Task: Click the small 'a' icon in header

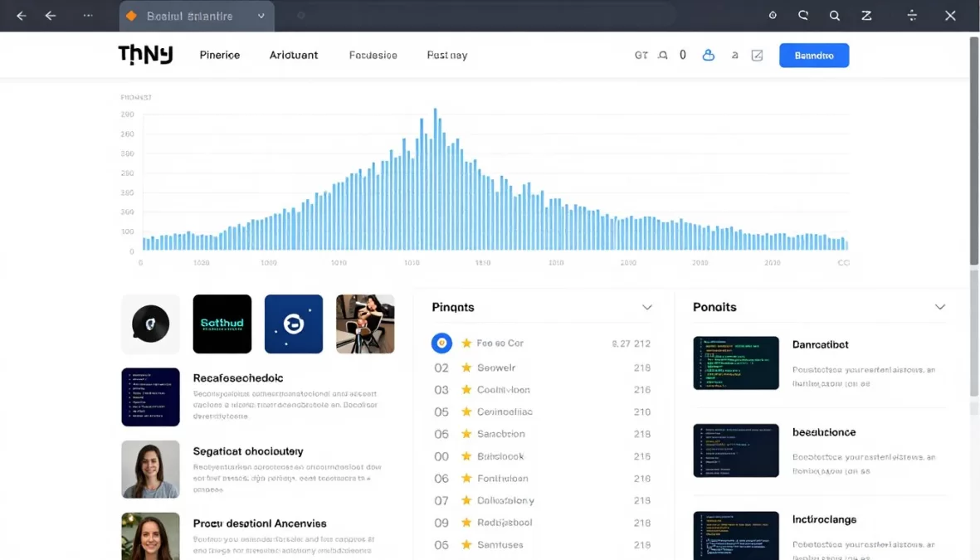Action: tap(735, 55)
